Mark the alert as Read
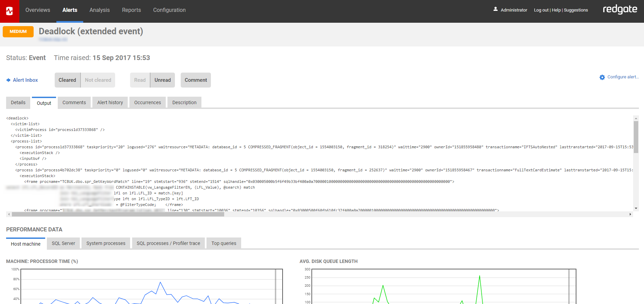Screen dimensions: 644x304 [140, 80]
